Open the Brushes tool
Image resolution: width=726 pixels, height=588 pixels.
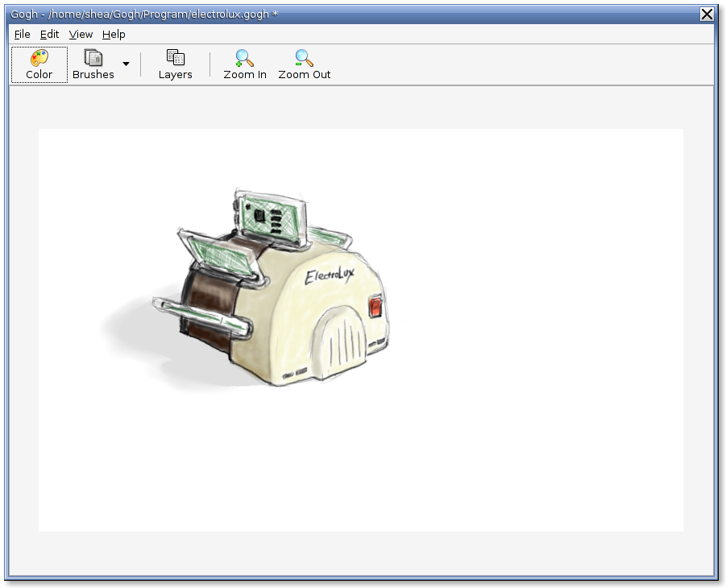pos(93,64)
